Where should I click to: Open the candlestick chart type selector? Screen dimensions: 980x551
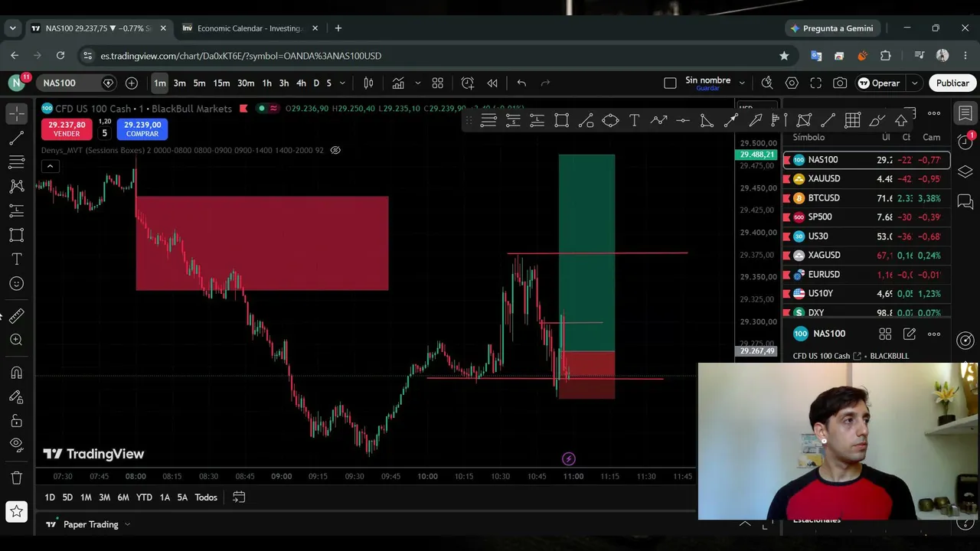click(x=368, y=83)
